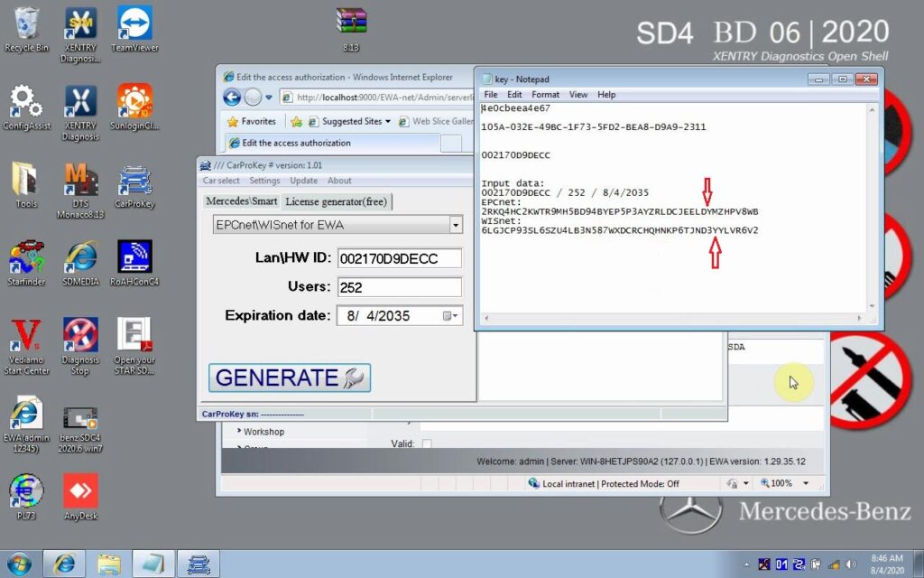924x578 pixels.
Task: Switch to the Mercedes\Smart tab
Action: 241,200
